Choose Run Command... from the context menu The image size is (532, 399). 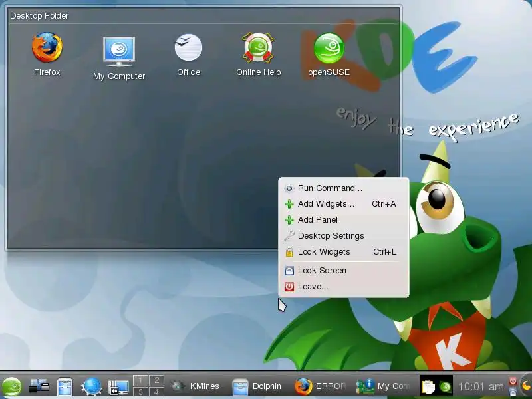[x=344, y=188]
